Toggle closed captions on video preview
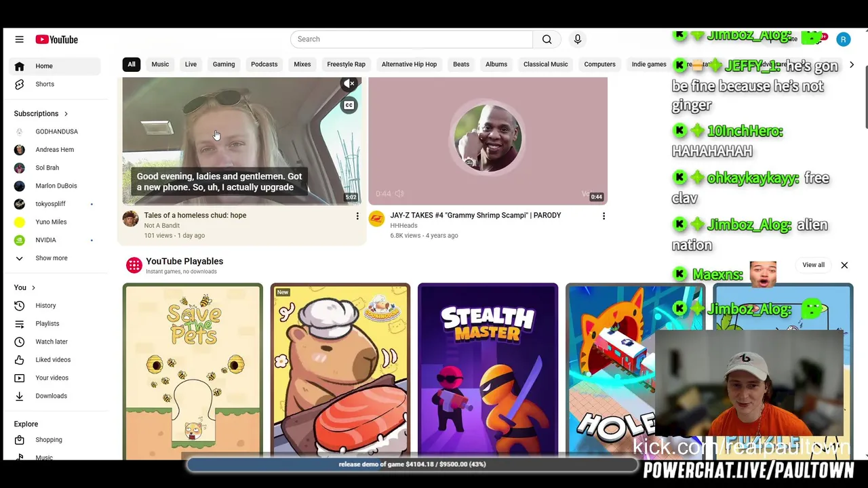Viewport: 868px width, 488px height. 349,105
